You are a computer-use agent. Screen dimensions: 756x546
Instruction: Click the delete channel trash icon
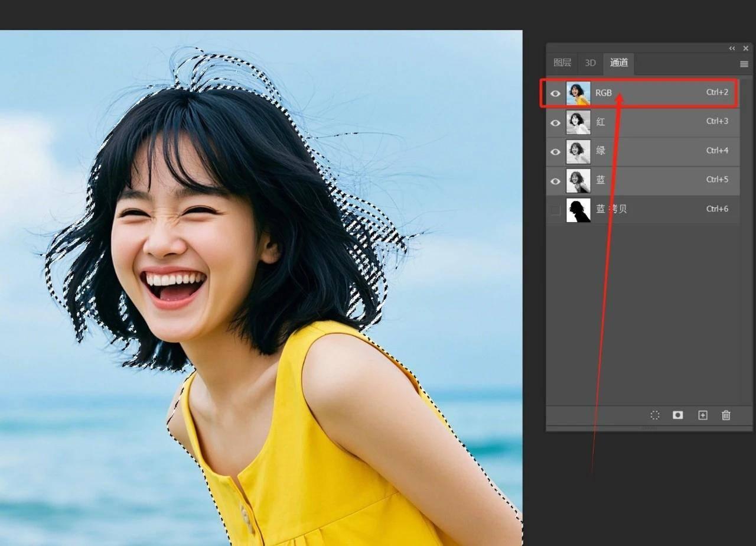pyautogui.click(x=726, y=415)
